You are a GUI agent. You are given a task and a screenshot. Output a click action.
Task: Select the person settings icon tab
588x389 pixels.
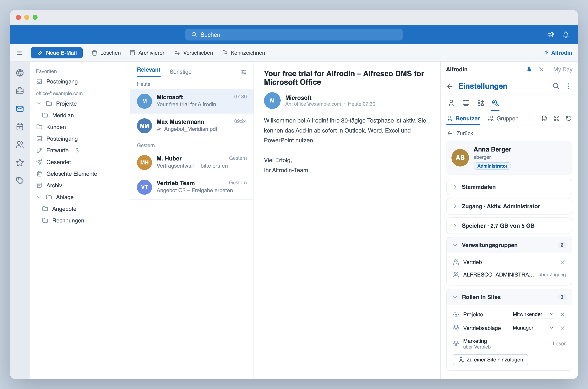coord(451,103)
